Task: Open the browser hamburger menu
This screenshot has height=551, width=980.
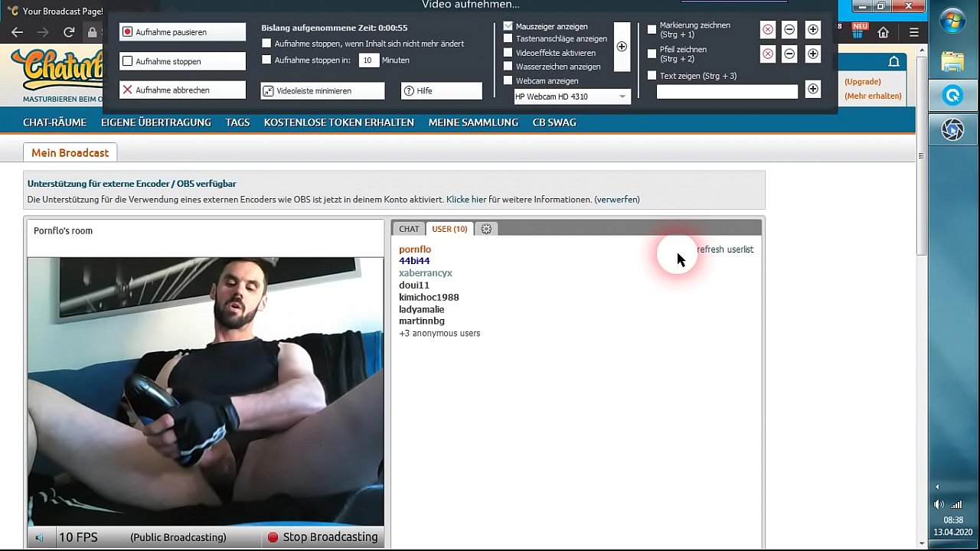Action: (913, 32)
